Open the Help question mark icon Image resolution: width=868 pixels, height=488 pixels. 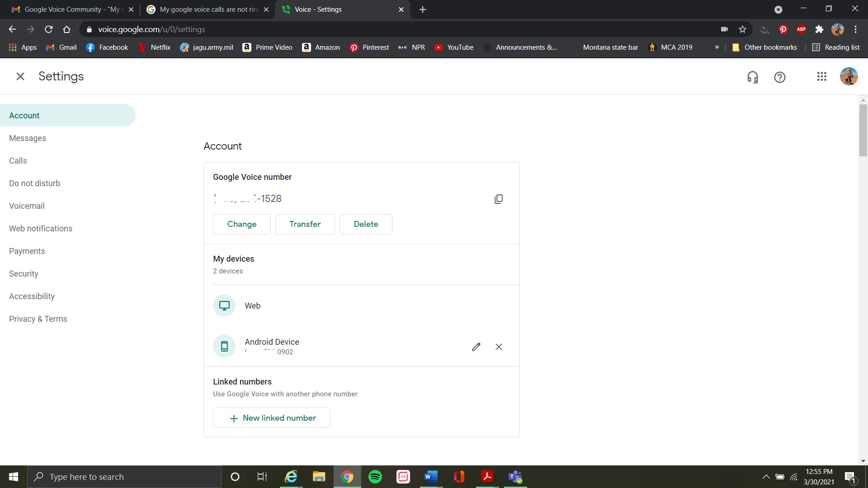[780, 77]
